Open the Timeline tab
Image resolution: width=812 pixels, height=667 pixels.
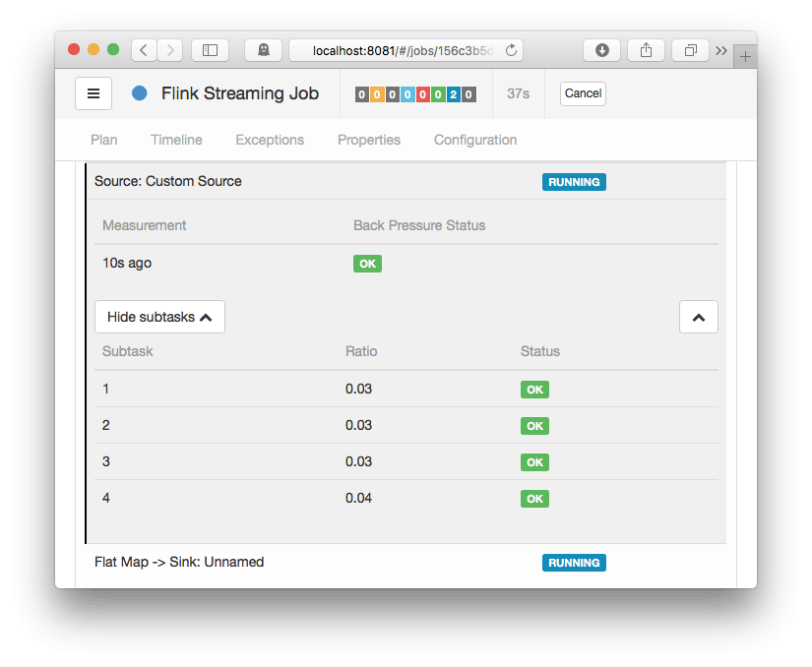[176, 140]
